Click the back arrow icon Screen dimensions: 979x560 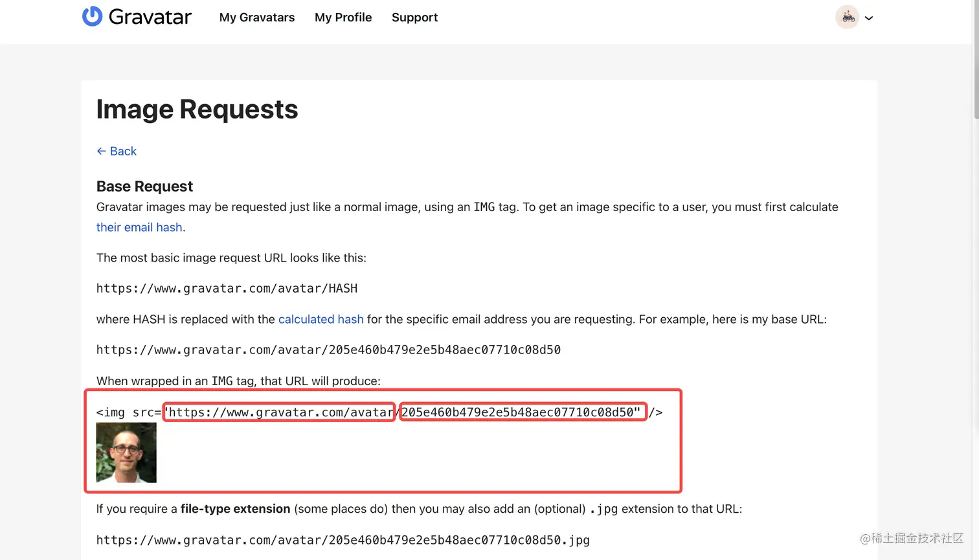click(101, 151)
